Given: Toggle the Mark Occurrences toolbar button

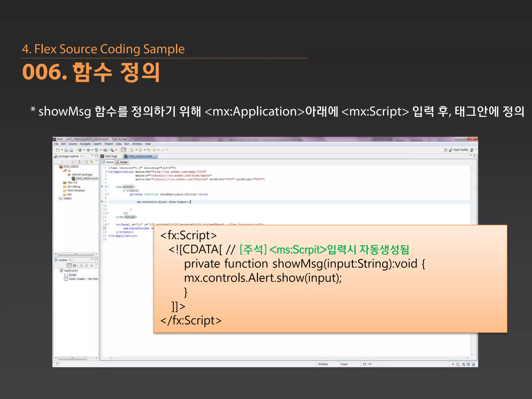Looking at the screenshot, I should (x=124, y=150).
